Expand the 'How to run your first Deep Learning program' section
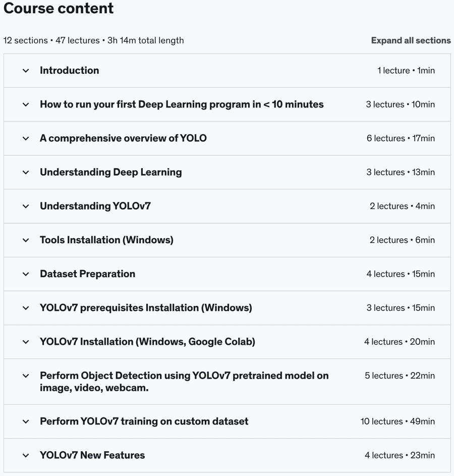 pos(182,104)
